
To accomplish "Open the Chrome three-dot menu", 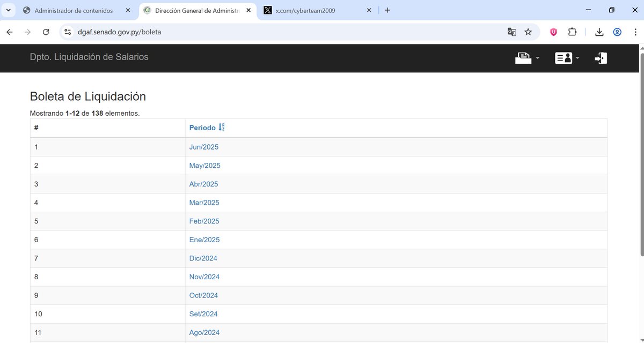I will point(635,32).
